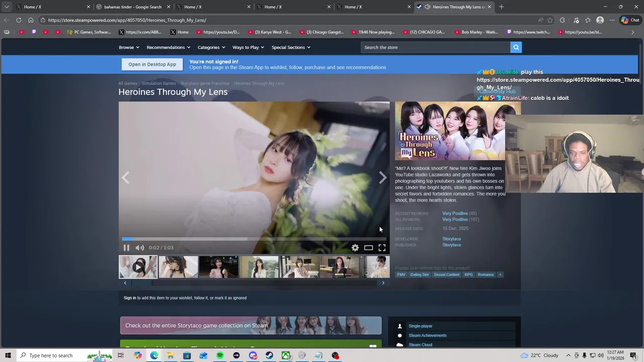Select the RPG tag
The width and height of the screenshot is (644, 362).
tap(468, 275)
